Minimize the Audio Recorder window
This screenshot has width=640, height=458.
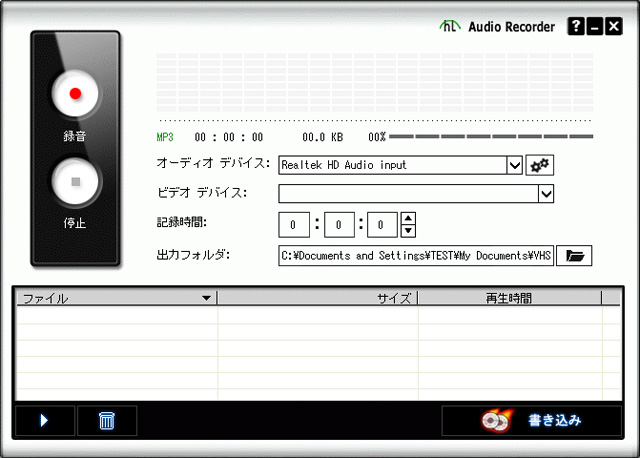(x=595, y=27)
